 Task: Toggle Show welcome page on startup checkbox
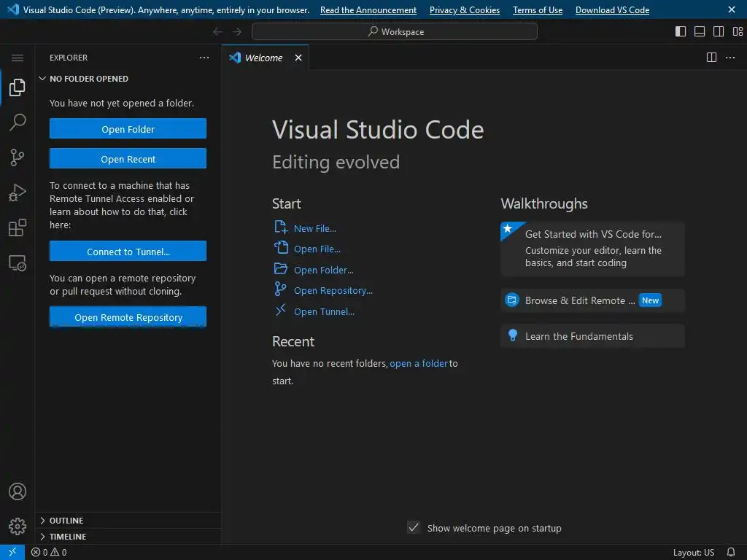pyautogui.click(x=414, y=528)
